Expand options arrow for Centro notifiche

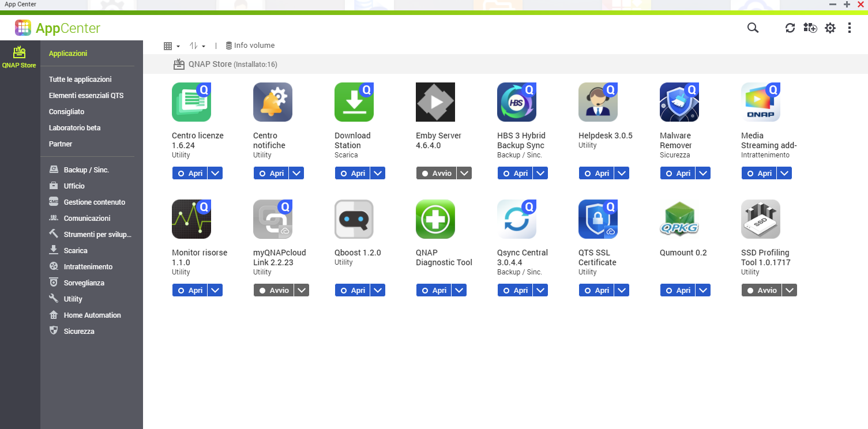pos(296,173)
